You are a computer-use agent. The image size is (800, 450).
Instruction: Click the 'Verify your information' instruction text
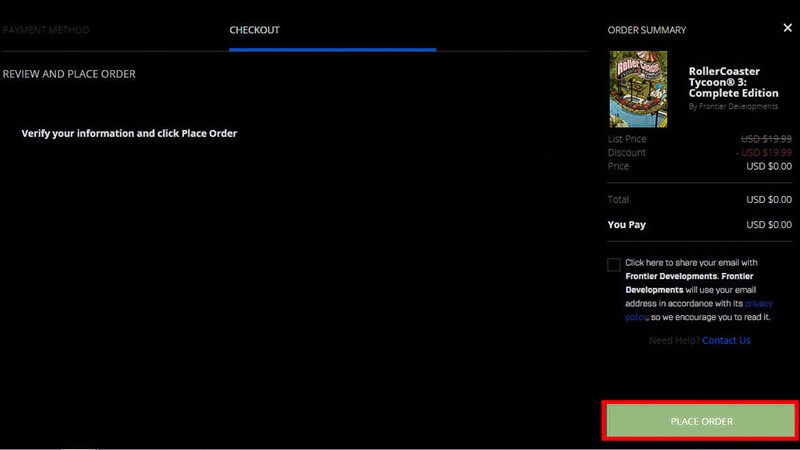[129, 133]
